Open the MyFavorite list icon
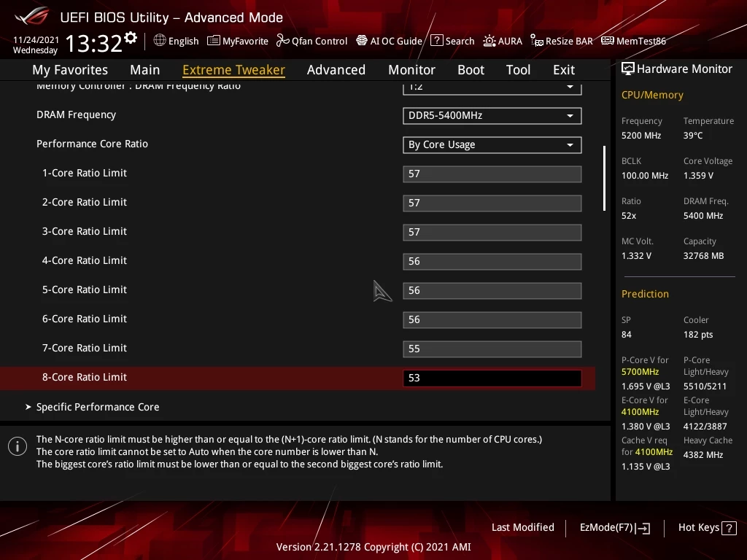This screenshot has width=747, height=560. point(214,41)
